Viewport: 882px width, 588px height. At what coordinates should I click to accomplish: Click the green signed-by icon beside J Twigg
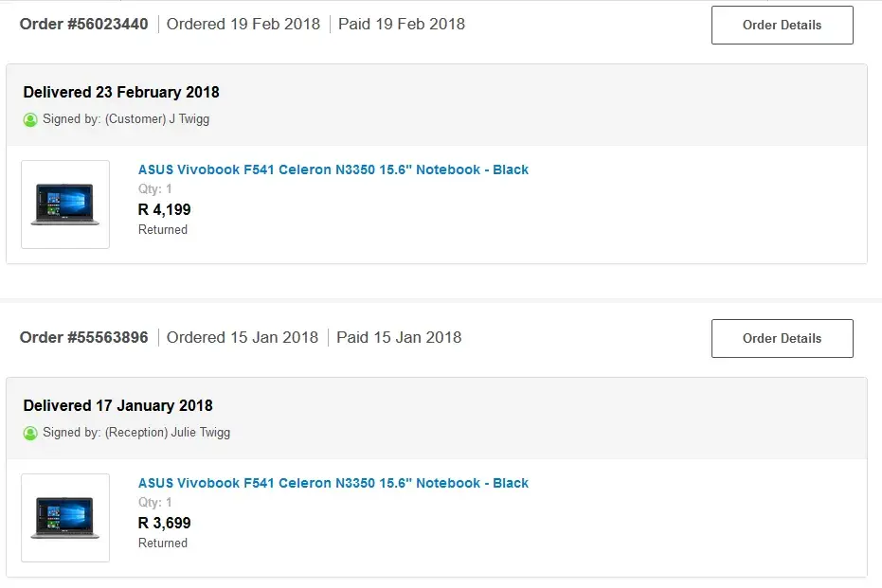[x=30, y=119]
